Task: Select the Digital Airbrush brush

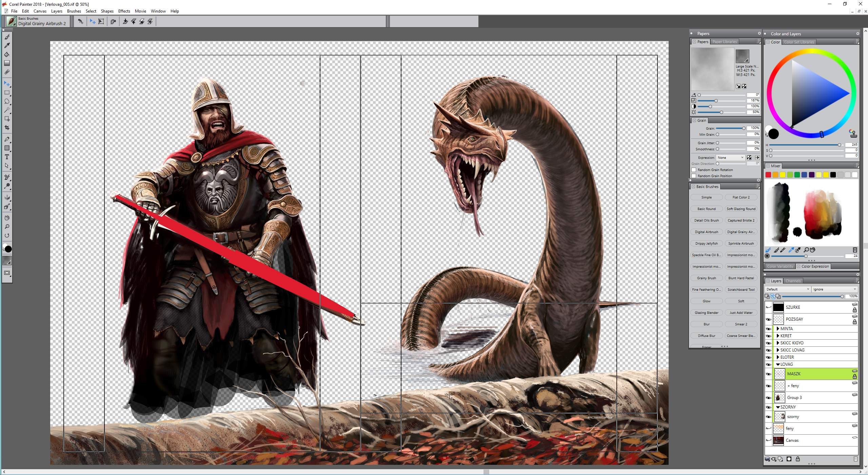Action: click(x=707, y=232)
